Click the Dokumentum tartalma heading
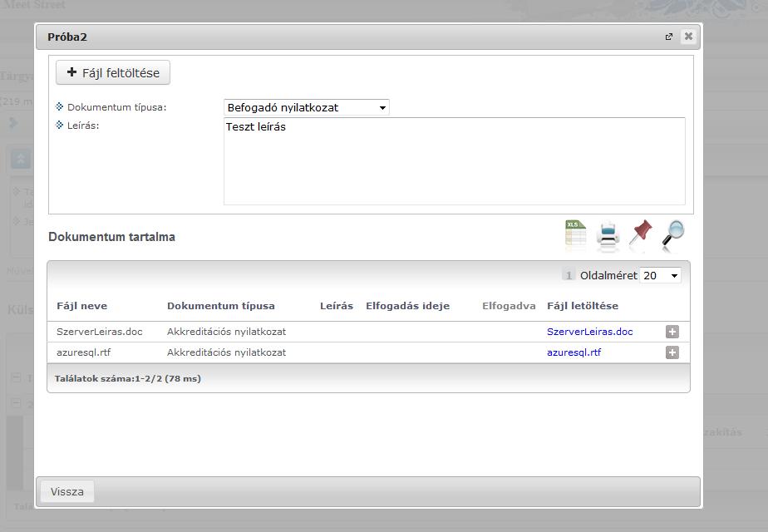 coord(111,237)
